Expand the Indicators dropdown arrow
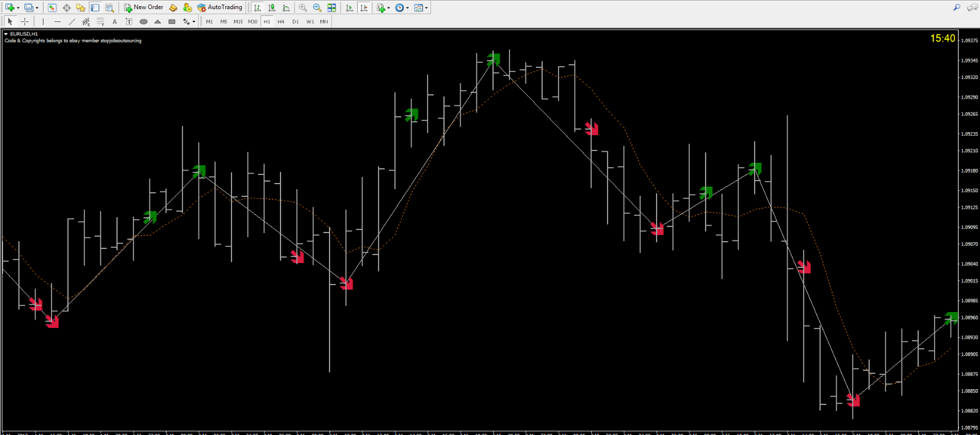Screen dimensions: 980x435 coord(389,8)
